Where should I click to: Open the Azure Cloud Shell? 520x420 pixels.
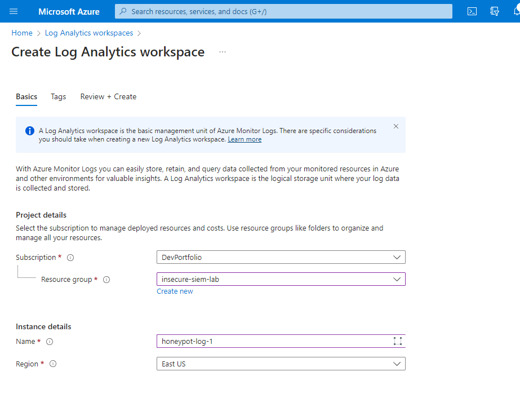coord(472,11)
